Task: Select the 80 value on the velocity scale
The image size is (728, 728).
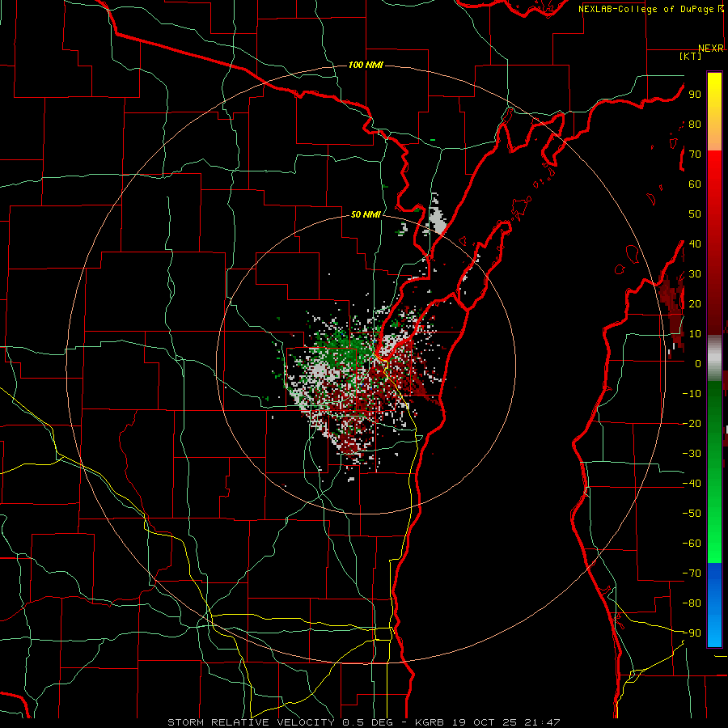Action: [695, 124]
